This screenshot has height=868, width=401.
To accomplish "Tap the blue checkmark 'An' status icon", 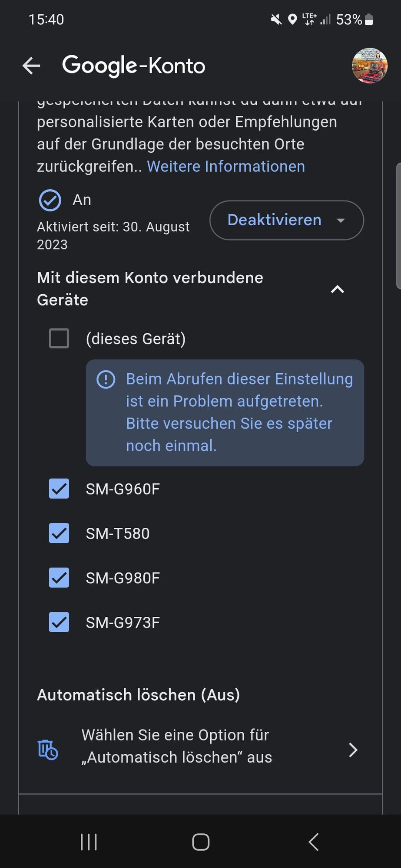I will tap(50, 201).
